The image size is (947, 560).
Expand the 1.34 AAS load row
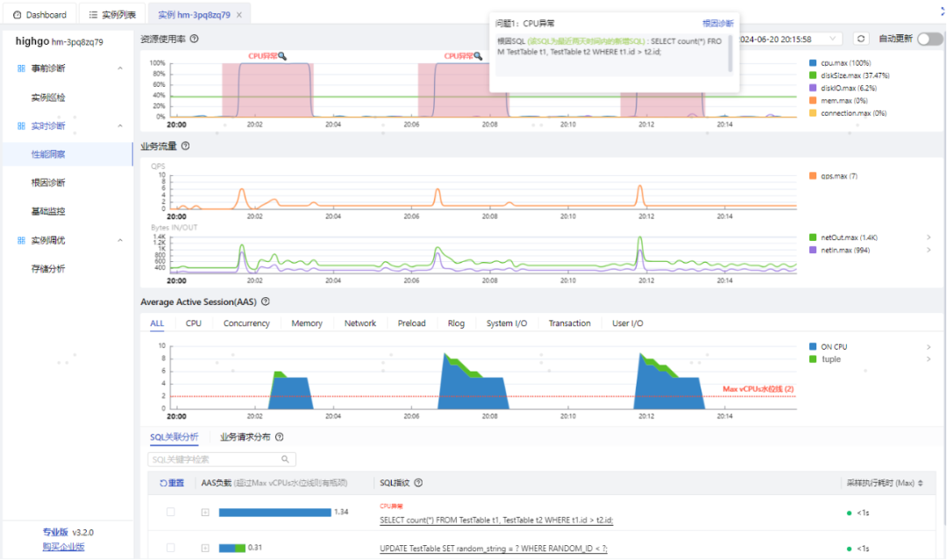tap(205, 513)
